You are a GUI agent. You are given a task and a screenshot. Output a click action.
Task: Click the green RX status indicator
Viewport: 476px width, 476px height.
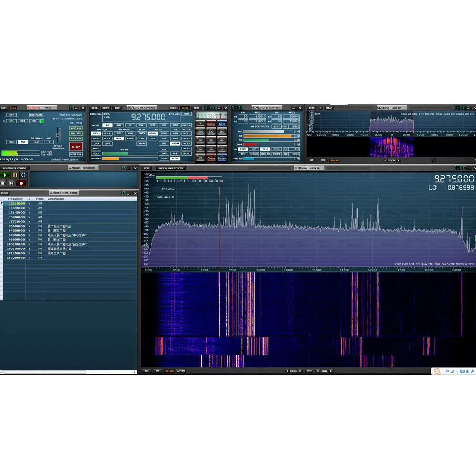42,121
